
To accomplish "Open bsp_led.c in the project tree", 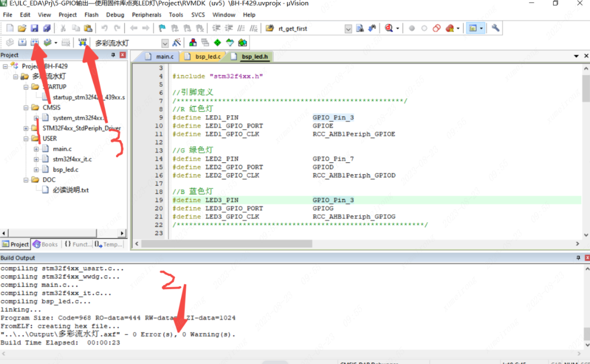I will pyautogui.click(x=65, y=169).
